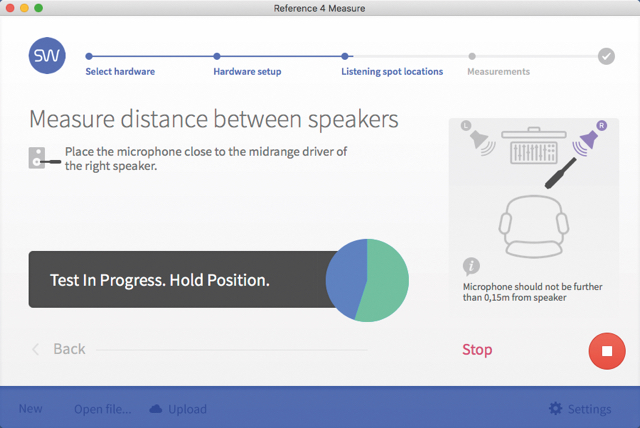Click the Place the microphone instruction text
640x428 pixels.
(x=206, y=158)
